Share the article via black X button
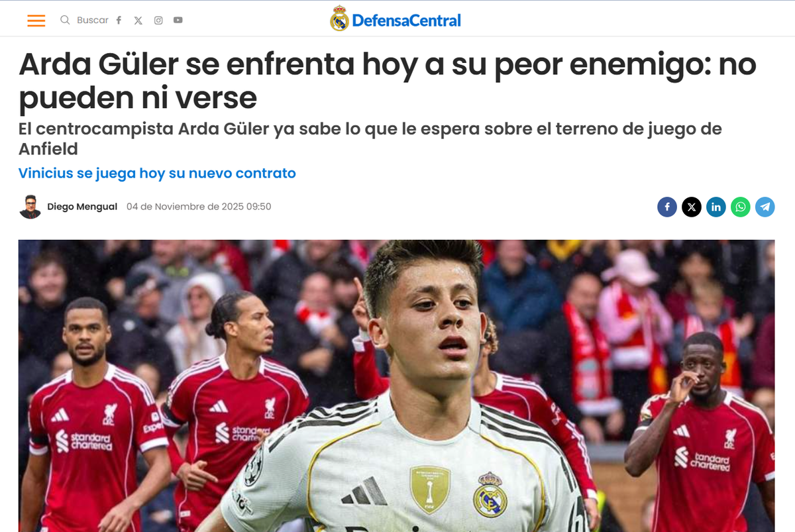 (692, 207)
